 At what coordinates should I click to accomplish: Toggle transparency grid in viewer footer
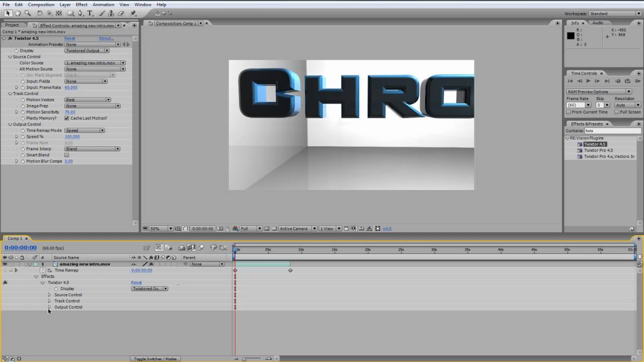[273, 229]
